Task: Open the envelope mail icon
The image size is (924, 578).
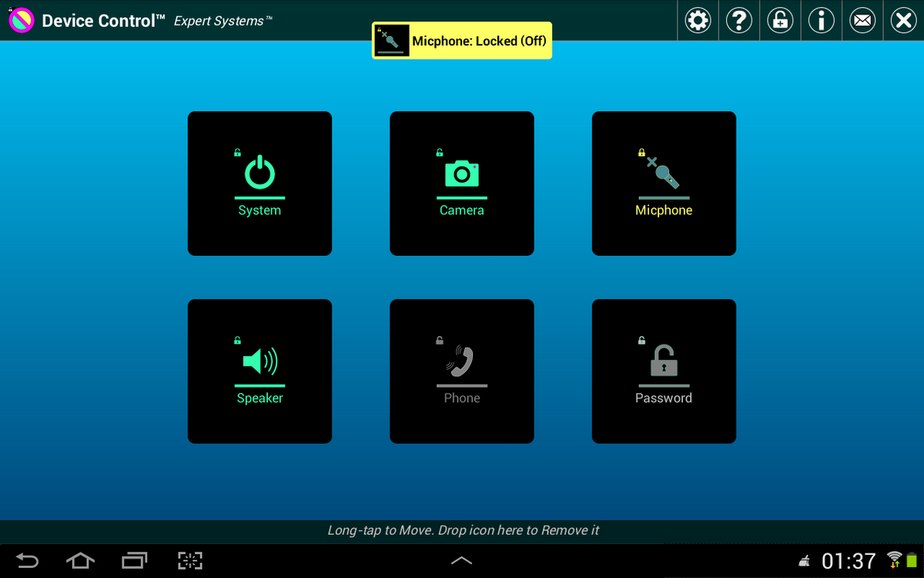Action: pyautogui.click(x=862, y=20)
